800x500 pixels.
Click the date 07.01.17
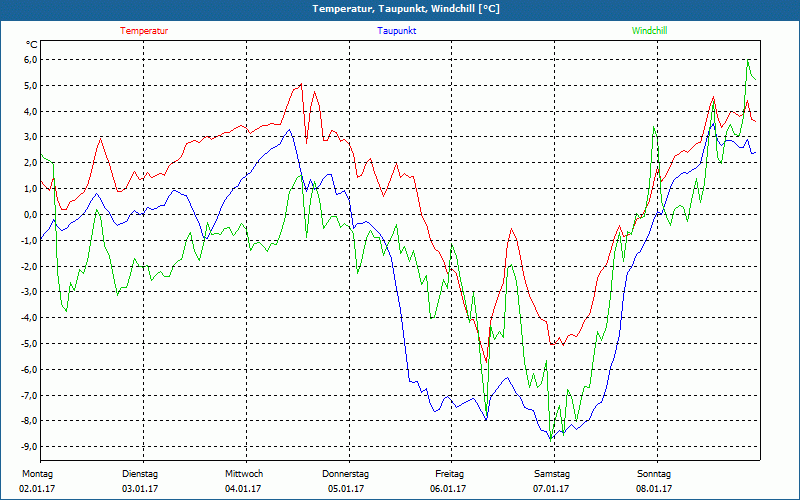coord(551,489)
